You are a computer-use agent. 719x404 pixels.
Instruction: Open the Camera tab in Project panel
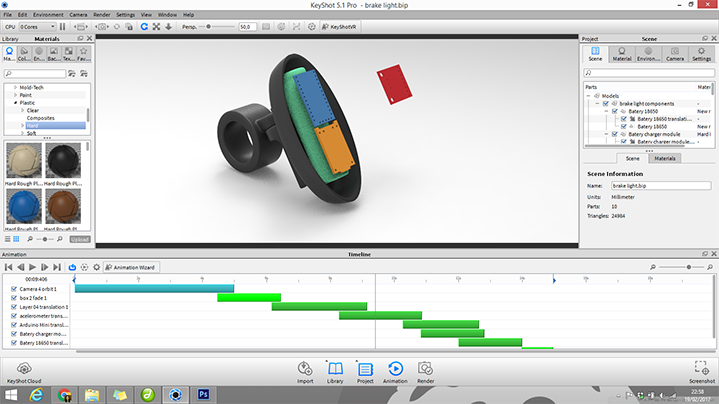pyautogui.click(x=675, y=54)
